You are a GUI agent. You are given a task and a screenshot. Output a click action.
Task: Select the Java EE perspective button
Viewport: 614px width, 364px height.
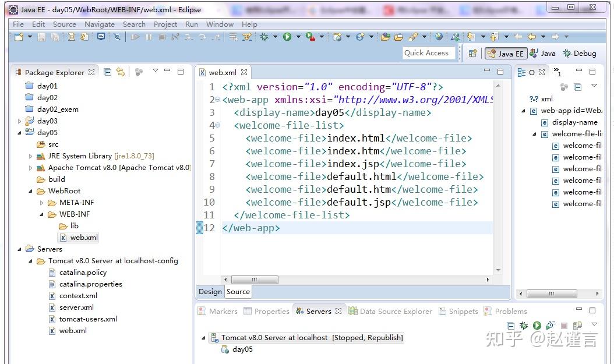click(x=506, y=53)
